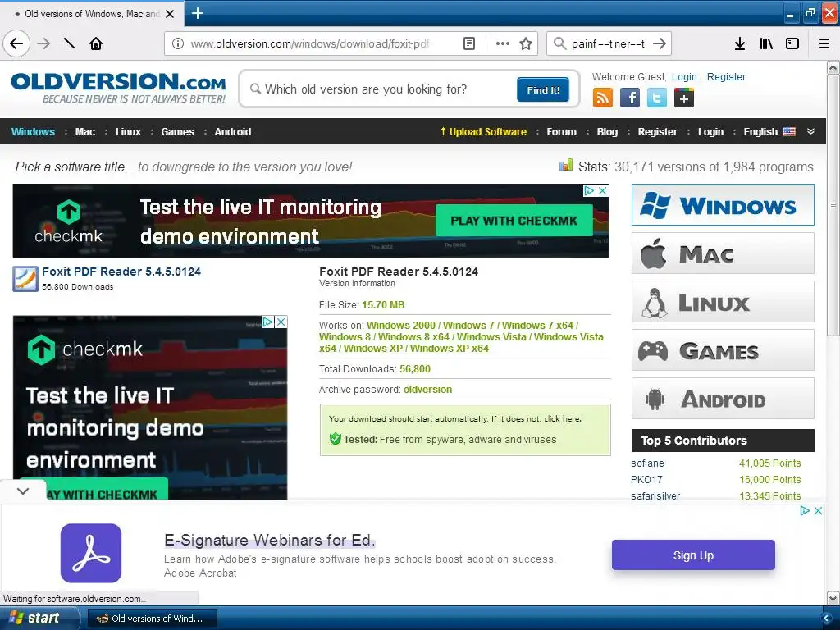Screen dimensions: 840x630
Task: Select the Android nav menu item
Action: pyautogui.click(x=233, y=132)
